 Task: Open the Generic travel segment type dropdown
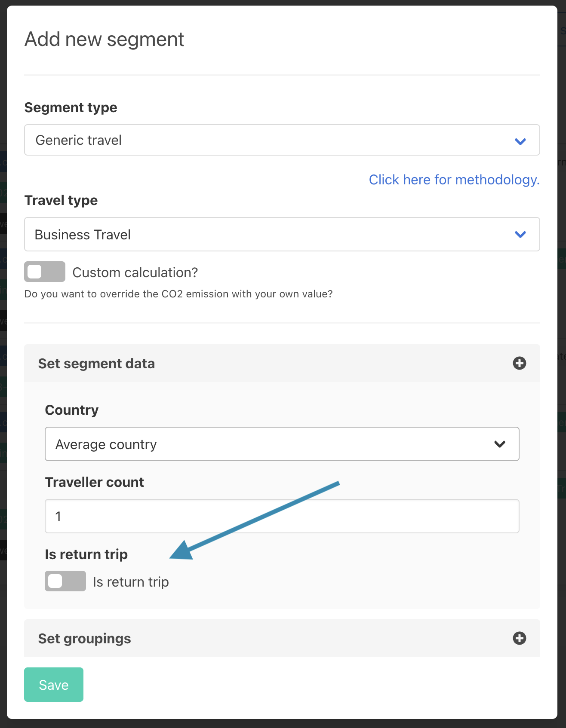pyautogui.click(x=282, y=140)
